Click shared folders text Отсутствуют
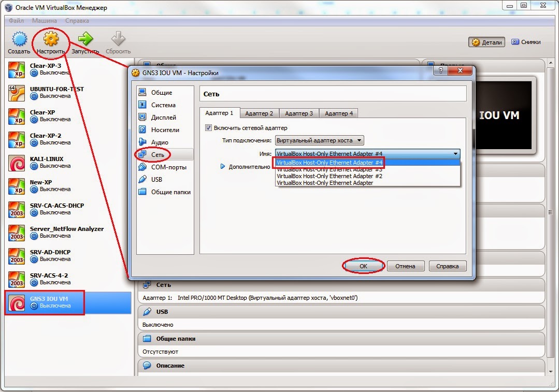The image size is (559, 392). (160, 352)
